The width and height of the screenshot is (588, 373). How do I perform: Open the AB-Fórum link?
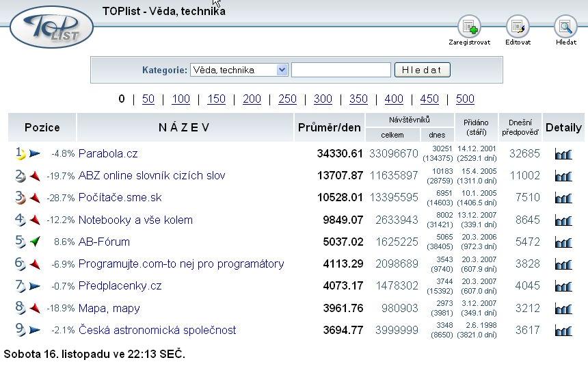(104, 242)
